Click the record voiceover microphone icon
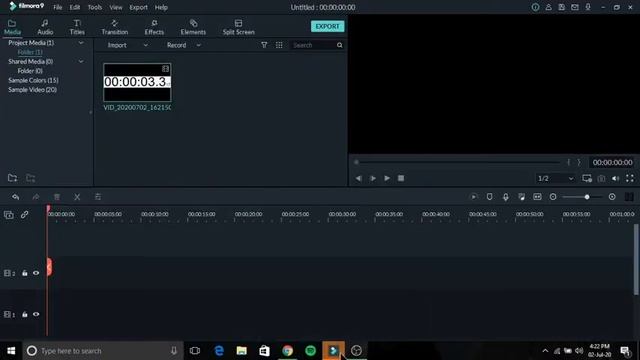This screenshot has width=640, height=360. 506,197
